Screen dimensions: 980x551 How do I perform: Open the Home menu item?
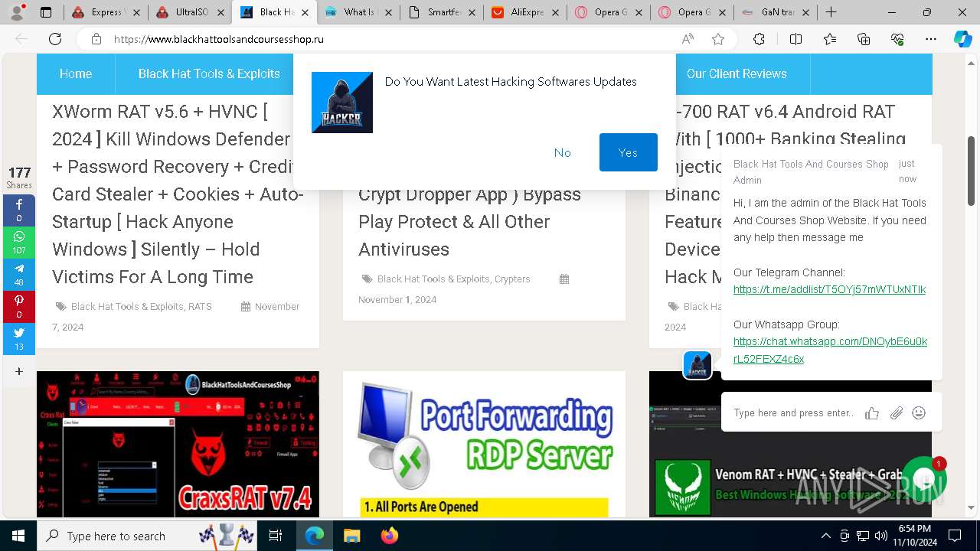click(x=76, y=73)
